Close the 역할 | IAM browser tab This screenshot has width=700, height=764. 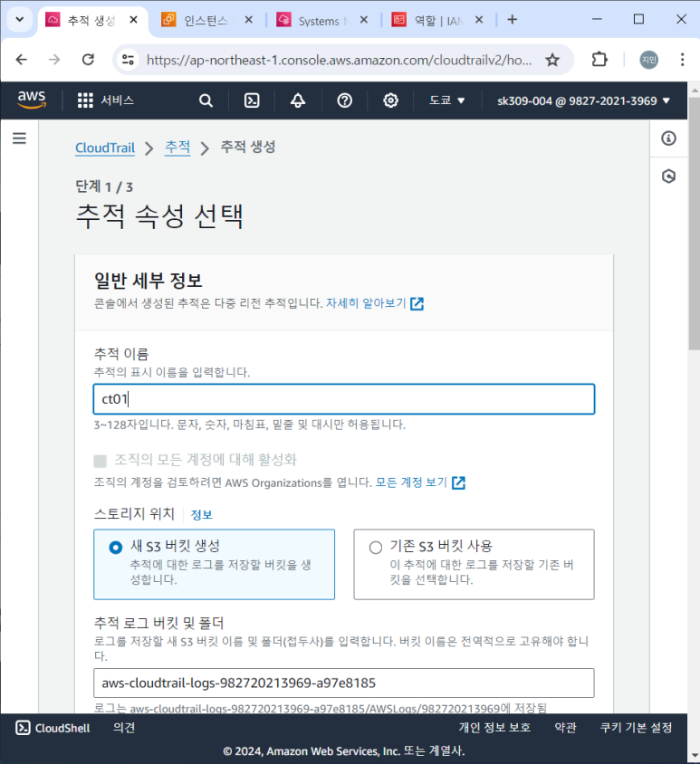pos(479,20)
